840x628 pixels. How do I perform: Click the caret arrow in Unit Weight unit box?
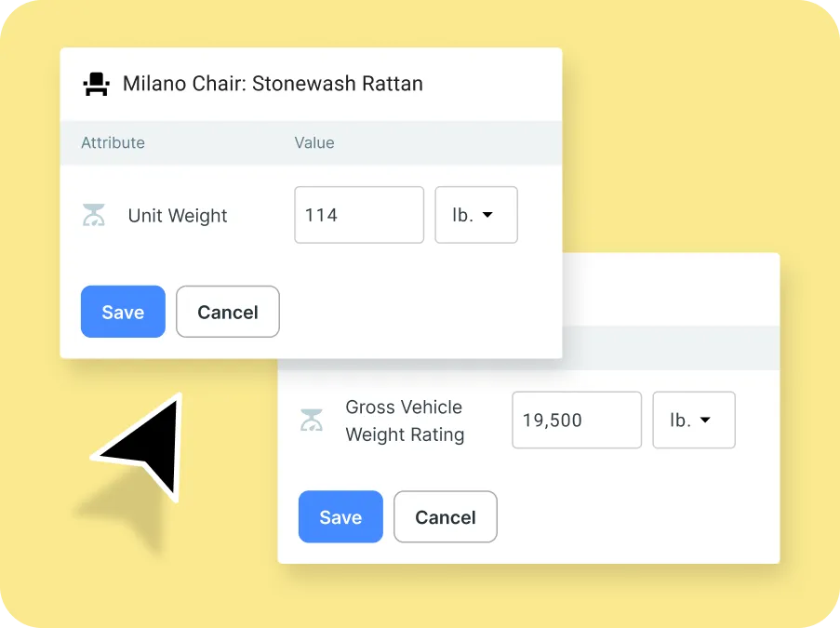(487, 215)
